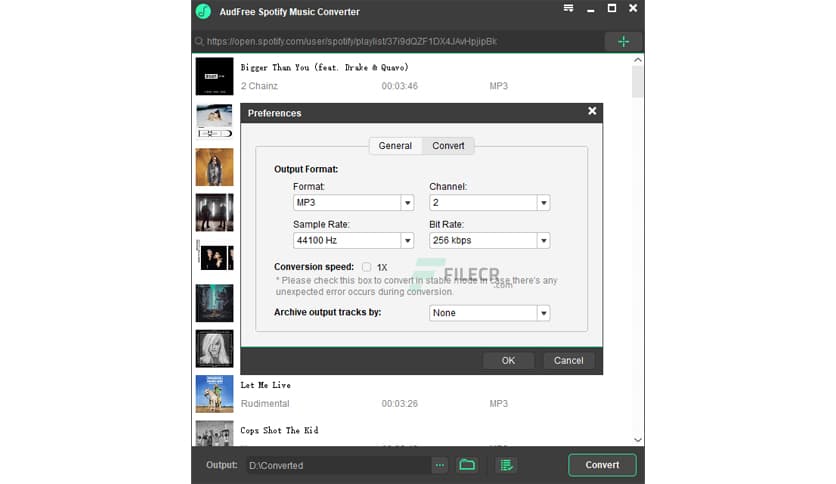The height and width of the screenshot is (484, 836).
Task: Click the three-dots browse output path button
Action: 439,465
